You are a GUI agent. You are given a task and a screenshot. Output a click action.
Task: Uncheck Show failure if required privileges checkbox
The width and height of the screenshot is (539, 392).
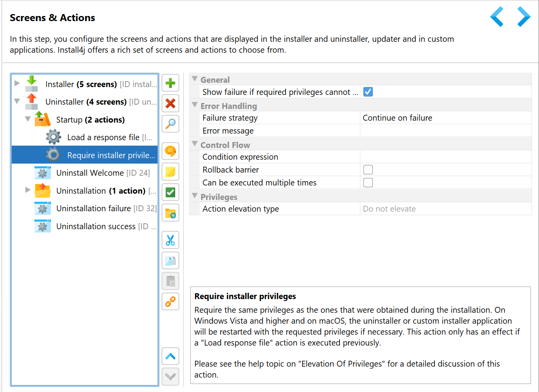(x=368, y=92)
